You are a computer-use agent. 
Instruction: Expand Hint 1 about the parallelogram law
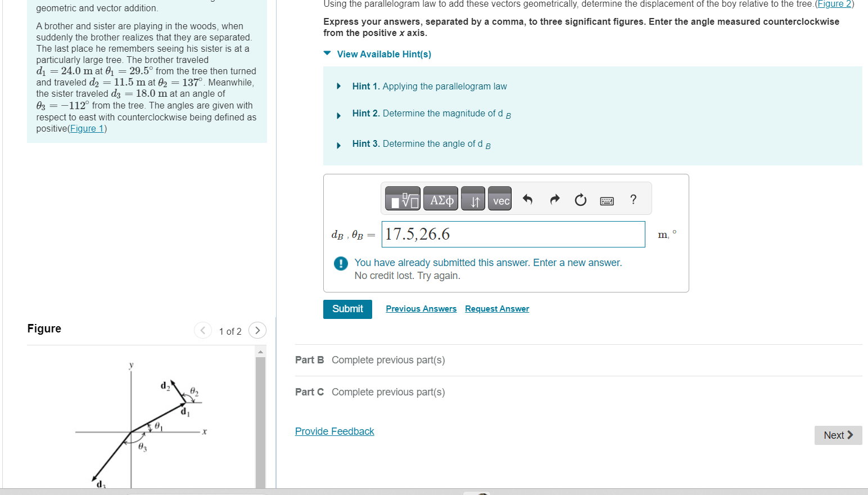429,86
